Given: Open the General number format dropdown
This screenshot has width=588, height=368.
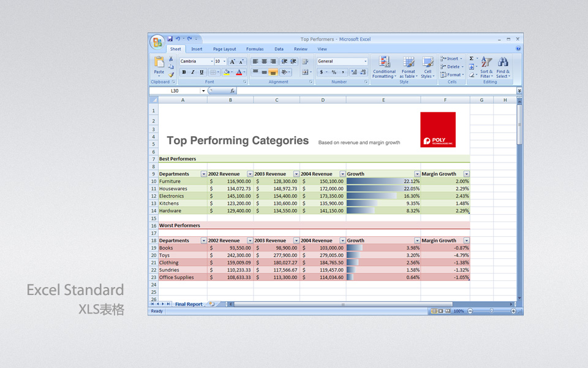Looking at the screenshot, I should 365,61.
